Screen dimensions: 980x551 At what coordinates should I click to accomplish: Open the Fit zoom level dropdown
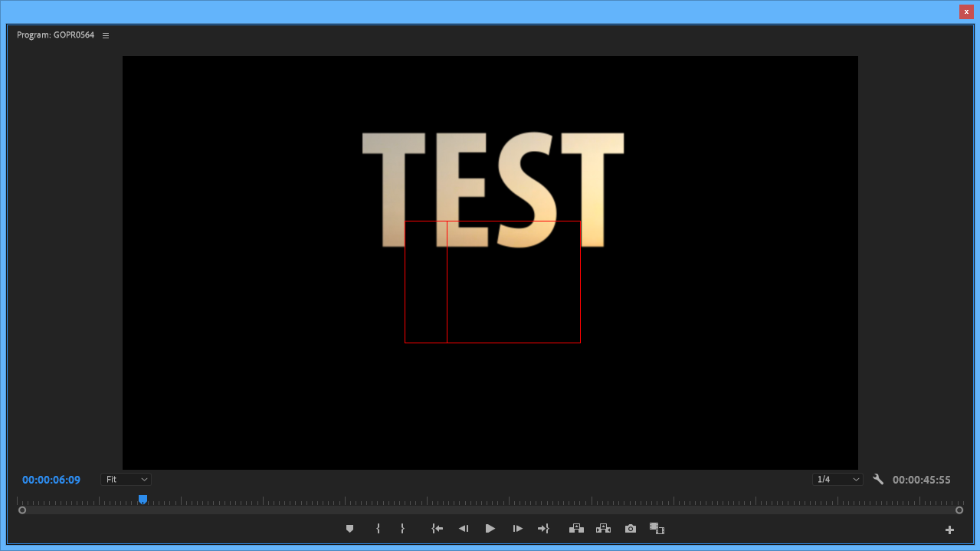click(126, 480)
